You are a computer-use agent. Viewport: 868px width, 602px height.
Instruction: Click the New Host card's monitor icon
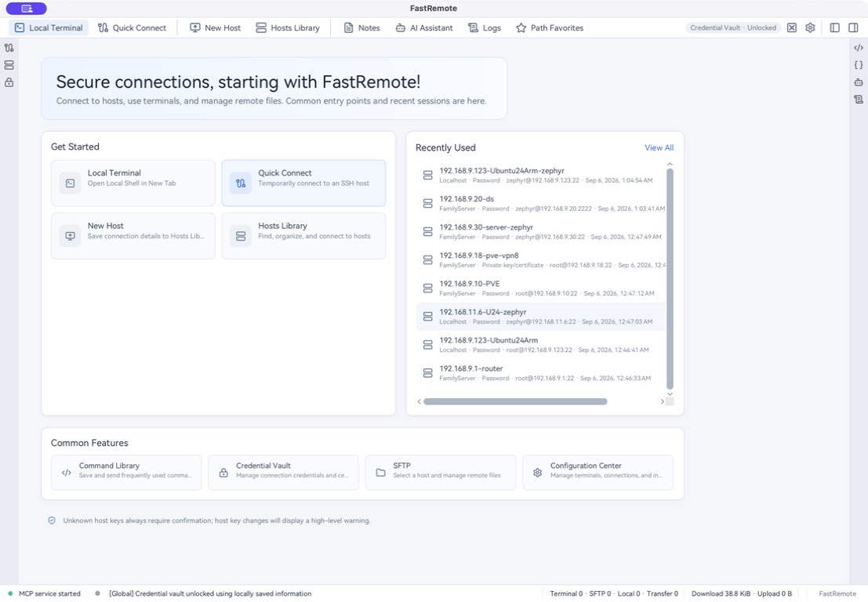pos(71,236)
